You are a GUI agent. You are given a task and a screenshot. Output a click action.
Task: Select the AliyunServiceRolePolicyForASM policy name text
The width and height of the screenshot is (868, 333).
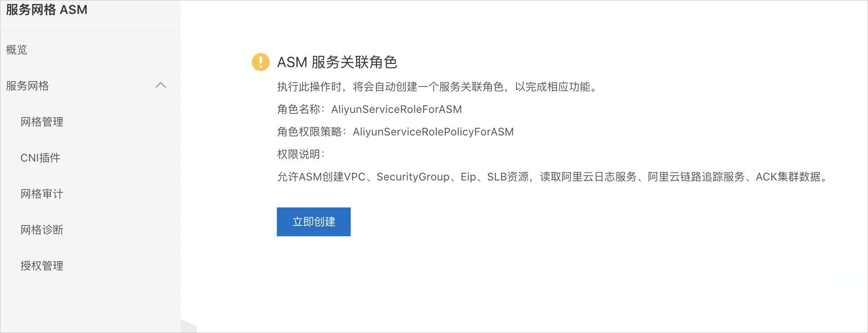[x=434, y=132]
